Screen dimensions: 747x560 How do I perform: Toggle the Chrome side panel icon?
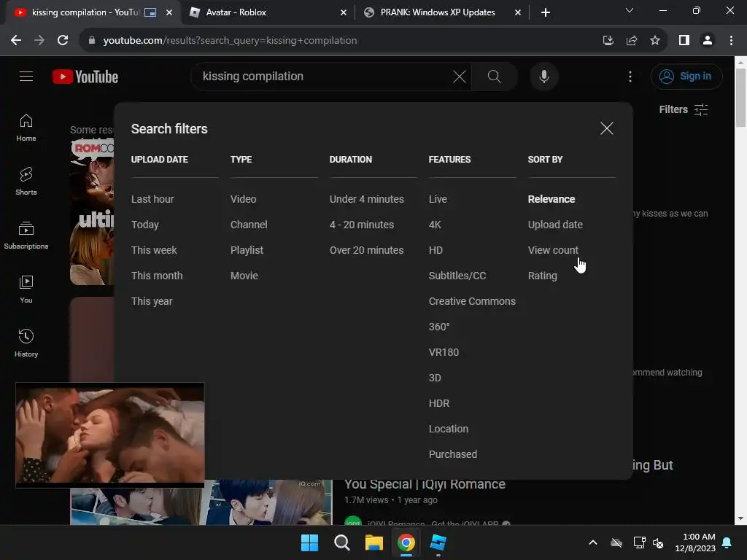pos(684,41)
